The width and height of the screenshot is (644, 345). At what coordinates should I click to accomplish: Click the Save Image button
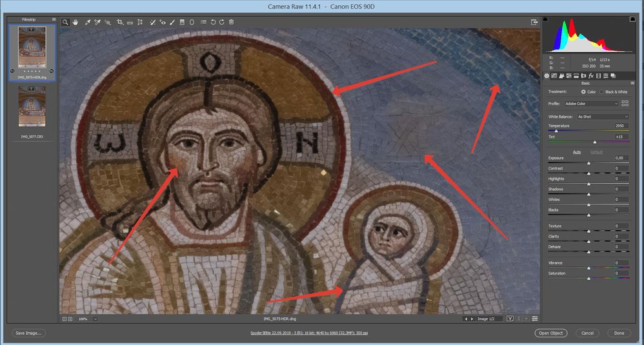(x=28, y=333)
